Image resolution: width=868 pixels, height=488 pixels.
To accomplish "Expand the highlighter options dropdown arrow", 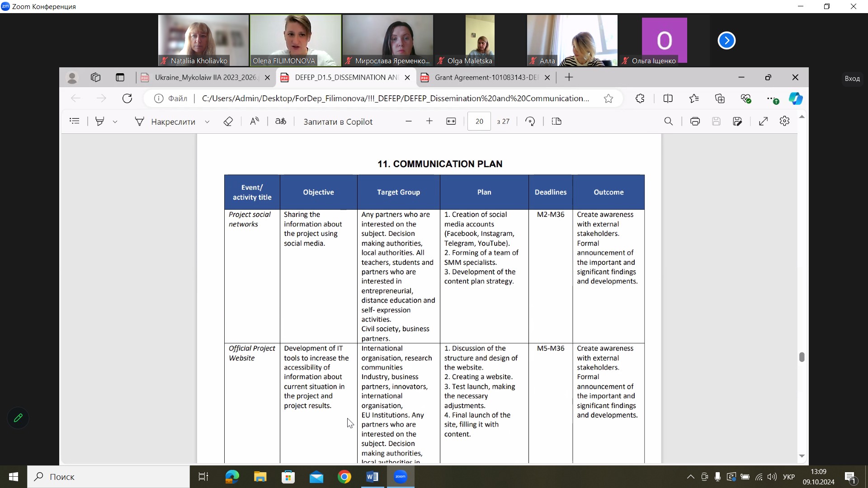I will coord(115,122).
